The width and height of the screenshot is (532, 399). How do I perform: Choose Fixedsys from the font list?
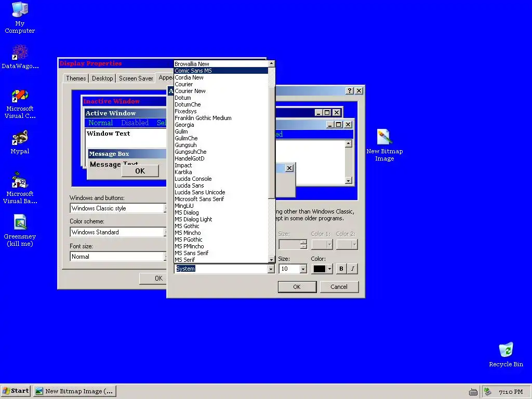click(221, 111)
